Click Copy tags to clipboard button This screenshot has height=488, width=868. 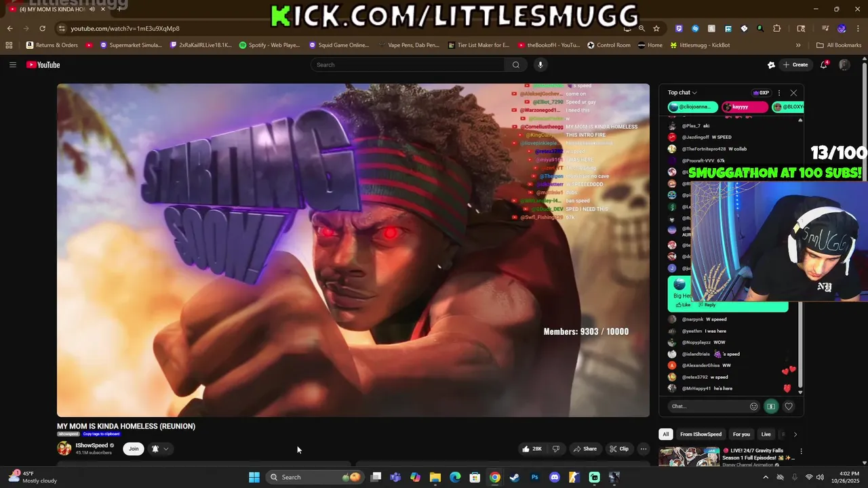(x=102, y=434)
